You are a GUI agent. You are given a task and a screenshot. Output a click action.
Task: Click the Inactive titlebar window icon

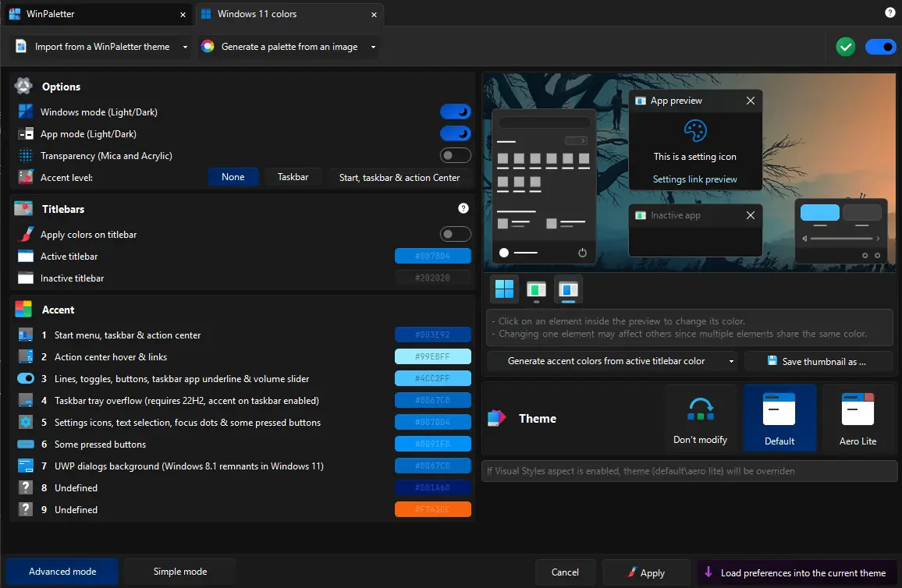tap(25, 278)
